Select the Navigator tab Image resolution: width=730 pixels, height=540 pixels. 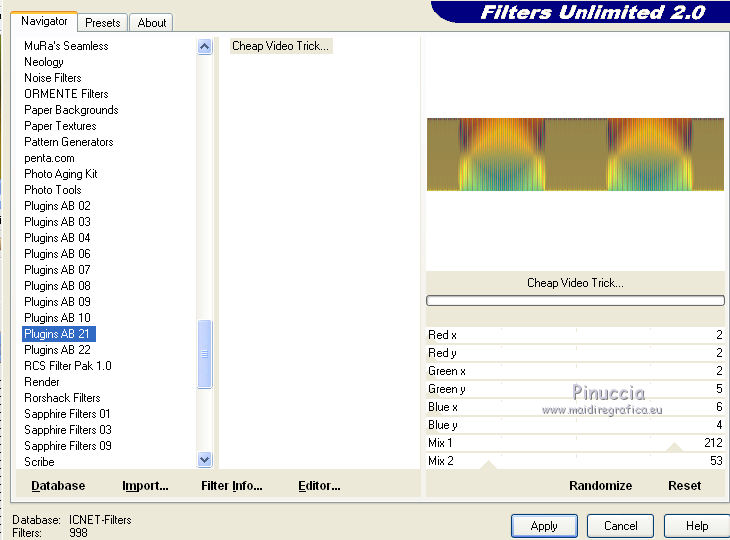point(44,21)
